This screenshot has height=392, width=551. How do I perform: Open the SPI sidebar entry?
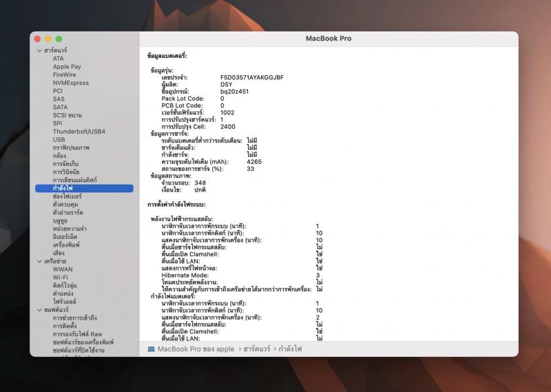(57, 123)
